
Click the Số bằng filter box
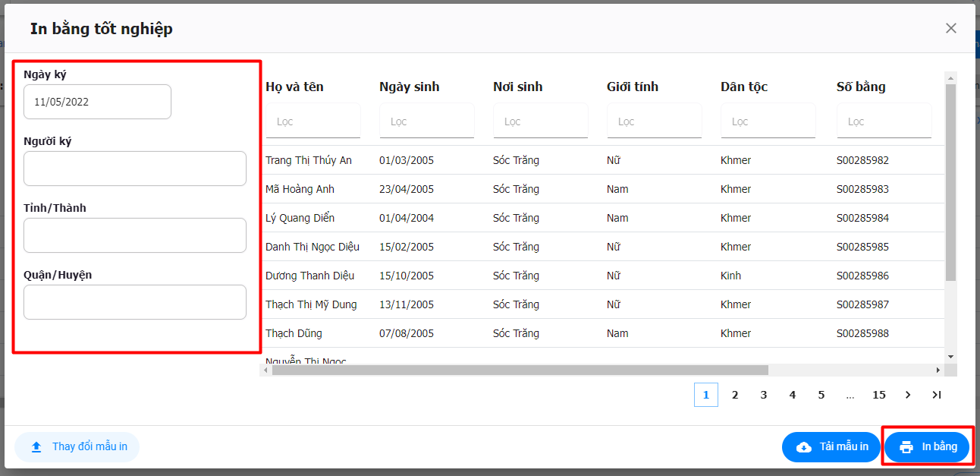[x=884, y=121]
